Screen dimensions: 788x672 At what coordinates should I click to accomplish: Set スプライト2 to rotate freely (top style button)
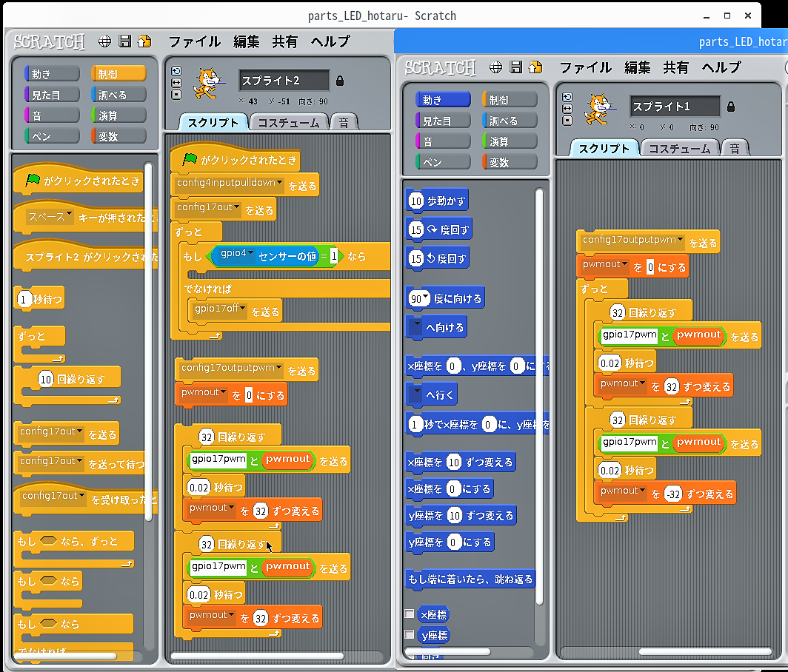pyautogui.click(x=176, y=71)
